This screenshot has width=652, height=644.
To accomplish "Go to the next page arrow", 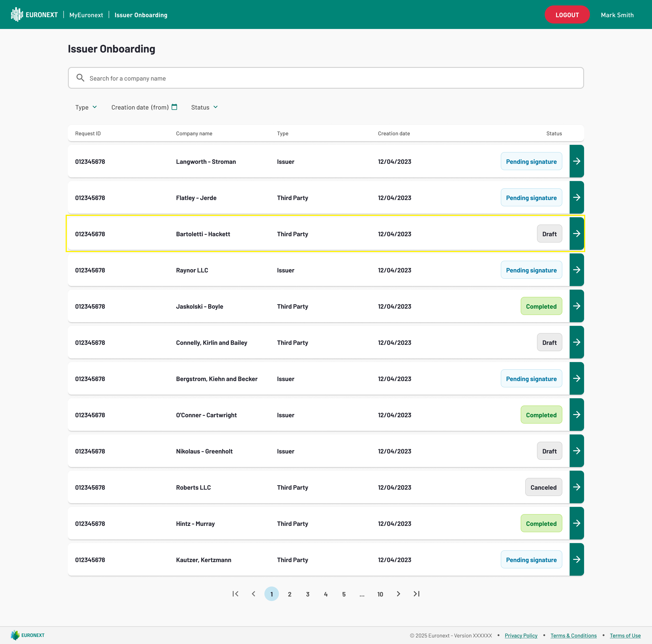I will [398, 594].
